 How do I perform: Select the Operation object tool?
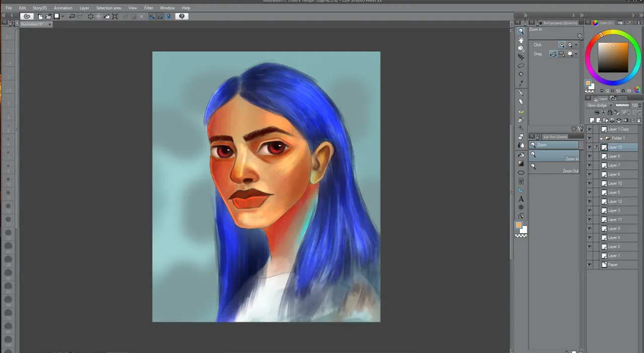(521, 48)
